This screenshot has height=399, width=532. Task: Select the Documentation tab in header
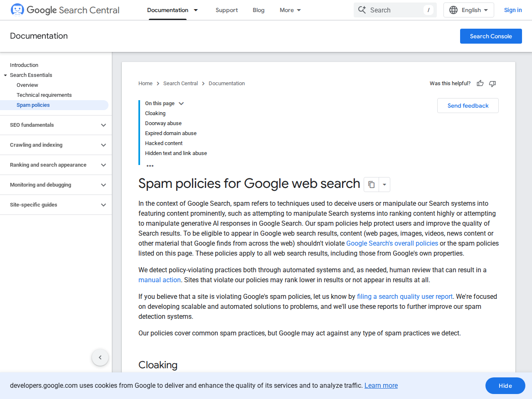167,10
